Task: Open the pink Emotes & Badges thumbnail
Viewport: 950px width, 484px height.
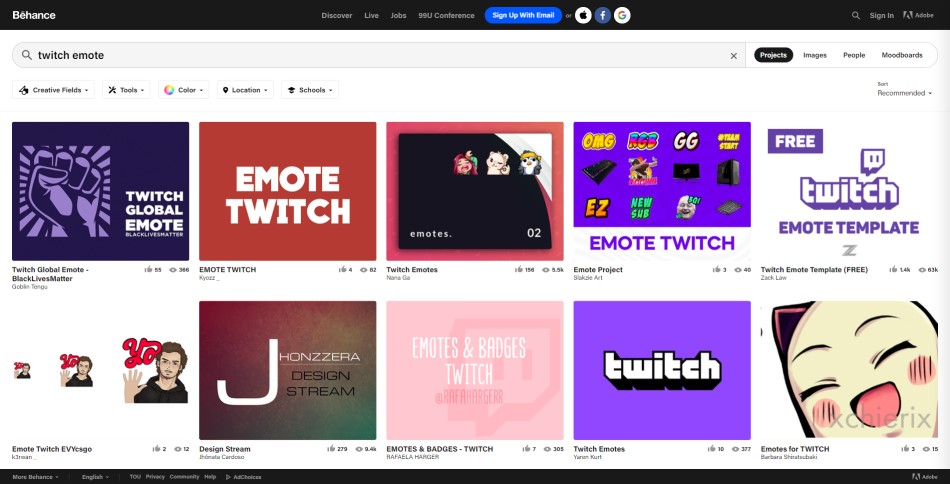Action: [x=475, y=370]
